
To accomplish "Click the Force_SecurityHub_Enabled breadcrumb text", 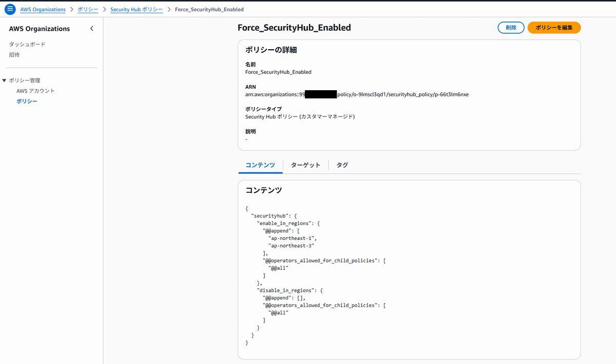I will pyautogui.click(x=209, y=9).
